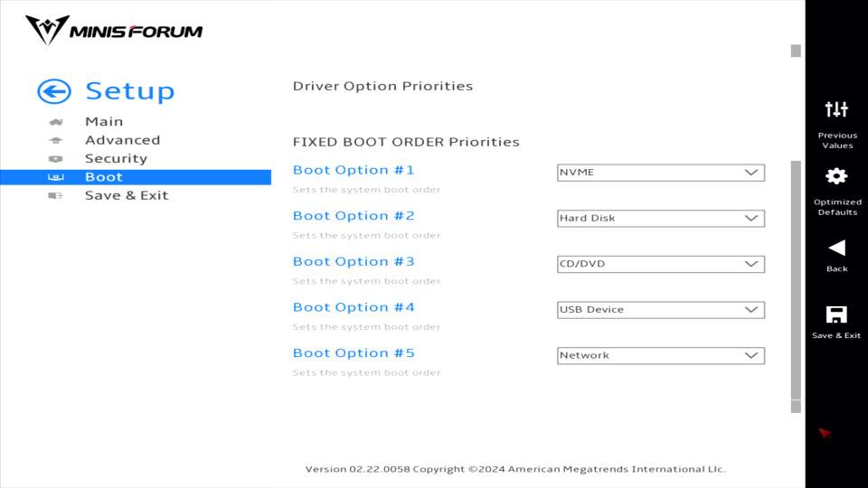The width and height of the screenshot is (868, 488).
Task: Click the Security shield sidebar icon
Action: (56, 159)
